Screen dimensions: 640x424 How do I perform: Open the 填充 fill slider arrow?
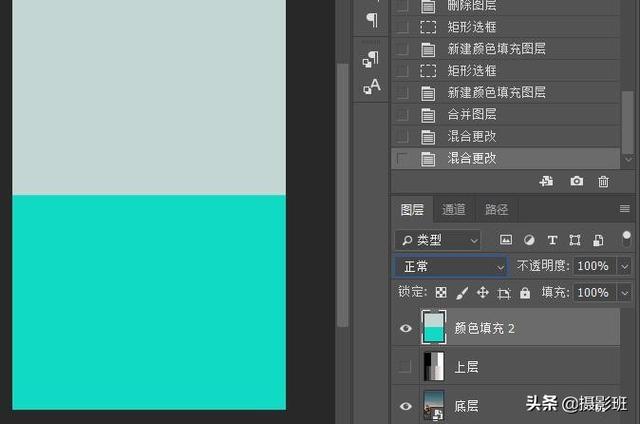tap(624, 293)
